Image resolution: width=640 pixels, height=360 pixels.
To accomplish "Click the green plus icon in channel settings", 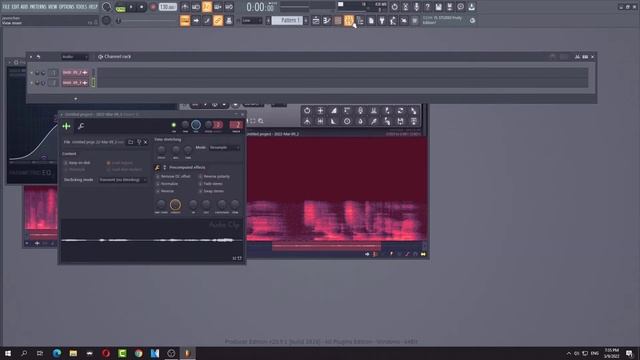I will coord(66,126).
